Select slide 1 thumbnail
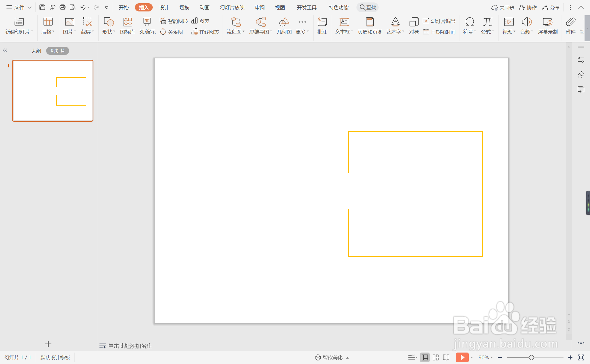Image resolution: width=590 pixels, height=364 pixels. (53, 91)
